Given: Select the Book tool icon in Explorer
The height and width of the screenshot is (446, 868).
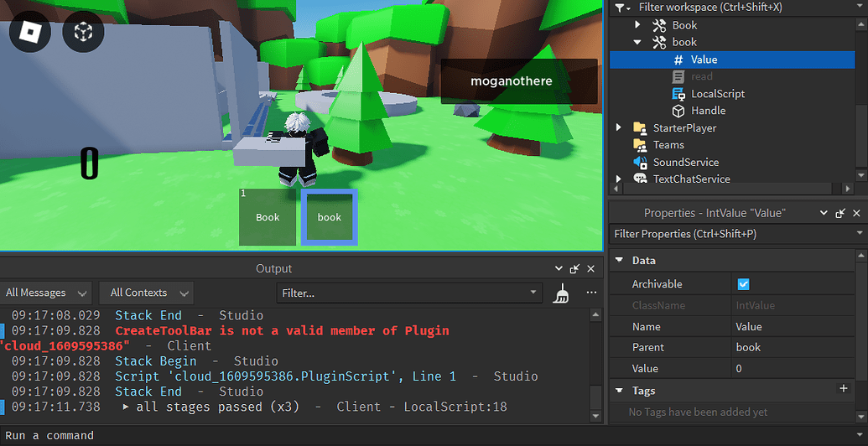Looking at the screenshot, I should tap(658, 25).
